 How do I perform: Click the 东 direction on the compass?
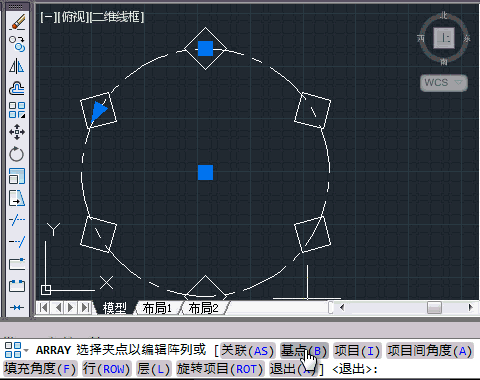467,38
